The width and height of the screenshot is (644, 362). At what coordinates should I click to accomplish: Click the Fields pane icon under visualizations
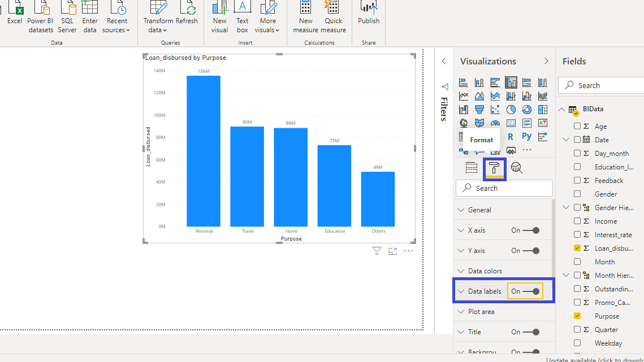[472, 168]
